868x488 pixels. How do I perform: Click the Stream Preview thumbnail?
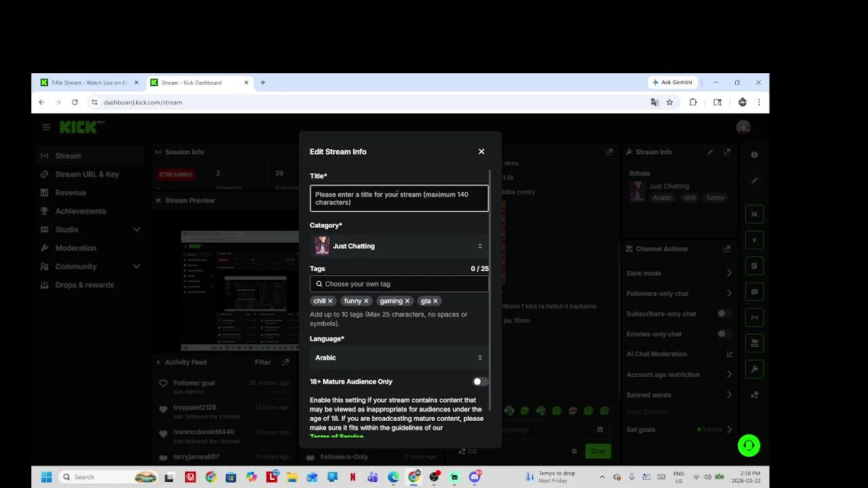[x=239, y=290]
